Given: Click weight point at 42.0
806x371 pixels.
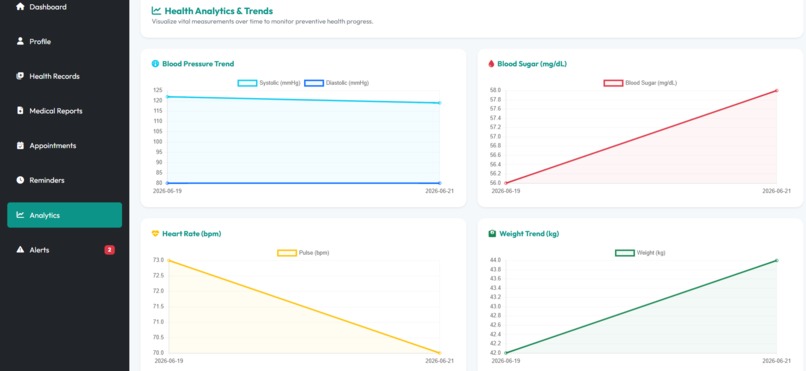Looking at the screenshot, I should click(x=506, y=353).
